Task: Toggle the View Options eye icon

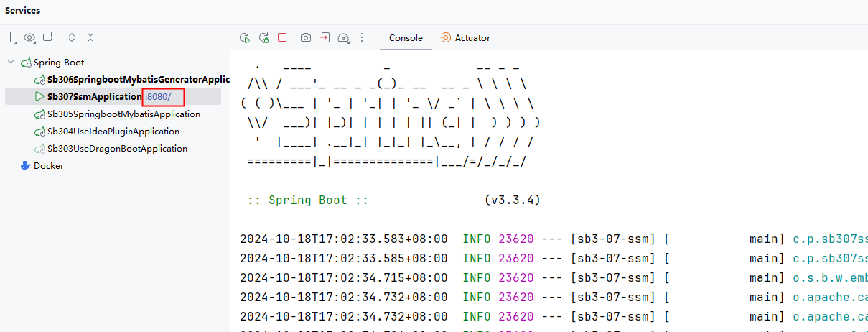Action: [29, 37]
